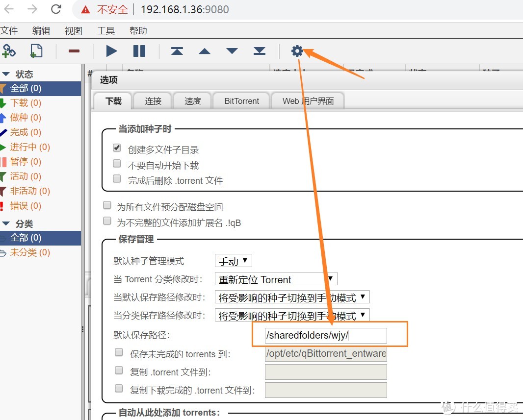The height and width of the screenshot is (420, 523).
Task: Collapse the 状态 filter section
Action: coord(6,74)
